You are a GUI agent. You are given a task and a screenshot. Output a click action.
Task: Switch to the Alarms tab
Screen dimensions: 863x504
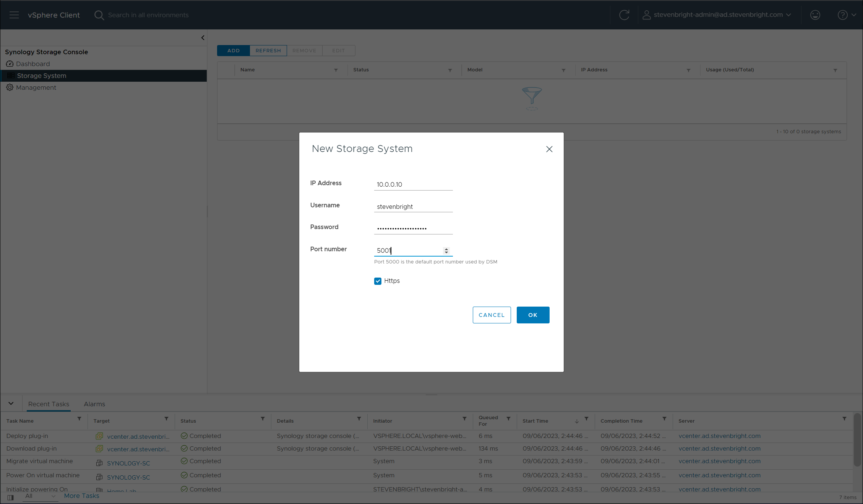pos(94,404)
